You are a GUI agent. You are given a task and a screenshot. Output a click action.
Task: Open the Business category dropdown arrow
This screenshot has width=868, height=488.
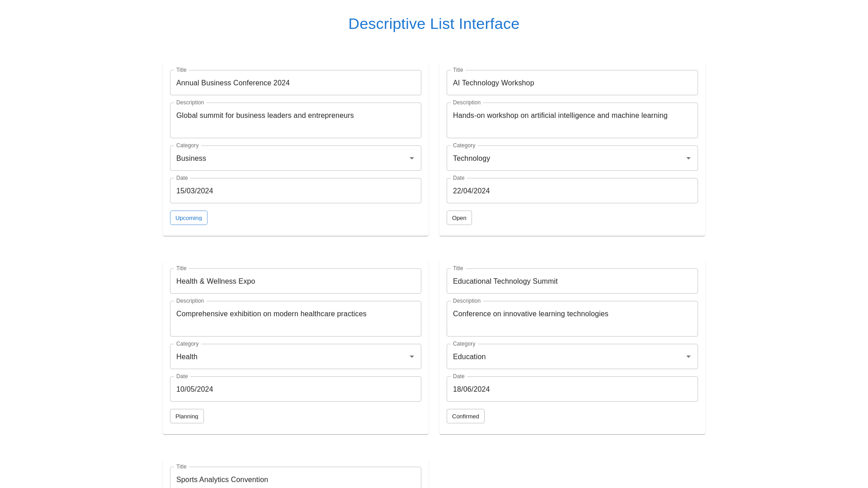click(x=411, y=158)
